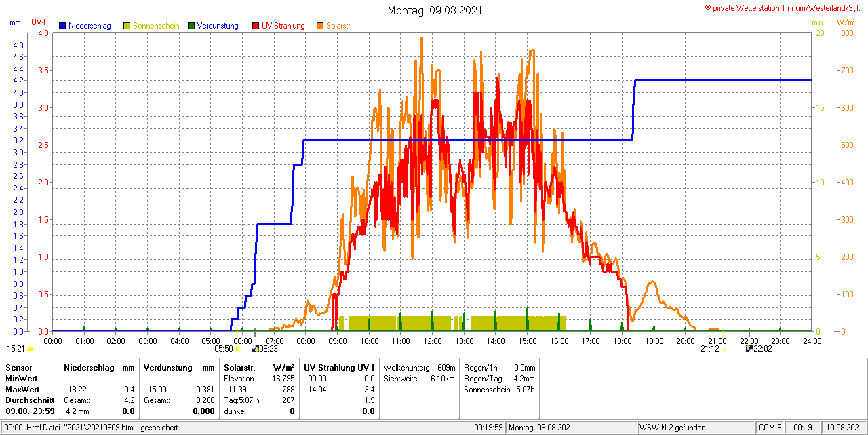Screen dimensions: 868x435
Task: Click the 18:00 time axis label
Action: (x=622, y=341)
